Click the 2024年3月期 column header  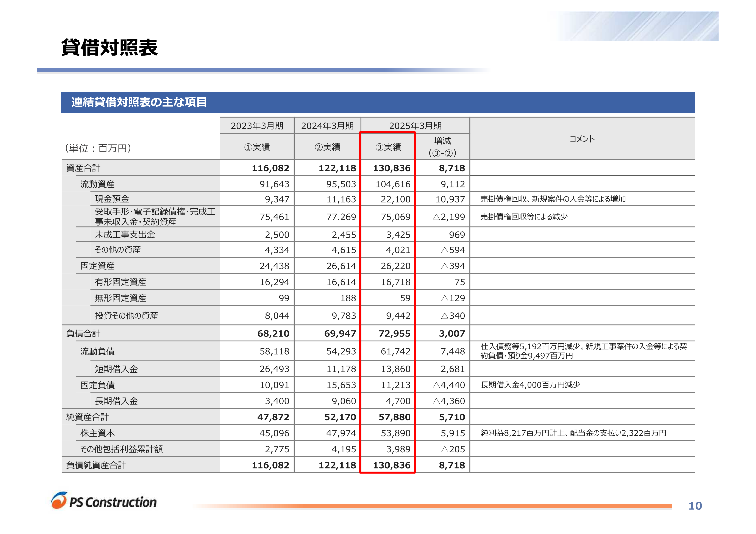click(x=327, y=126)
